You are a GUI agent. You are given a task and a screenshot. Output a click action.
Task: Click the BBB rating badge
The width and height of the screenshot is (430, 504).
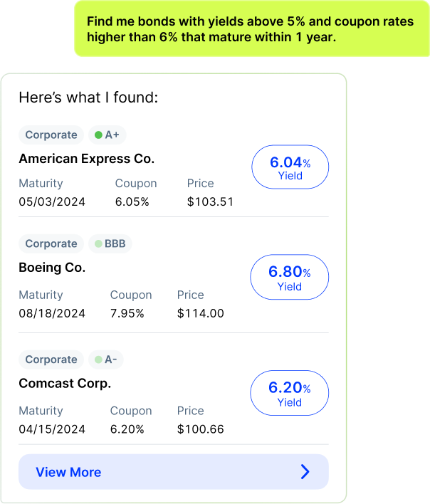(x=110, y=243)
